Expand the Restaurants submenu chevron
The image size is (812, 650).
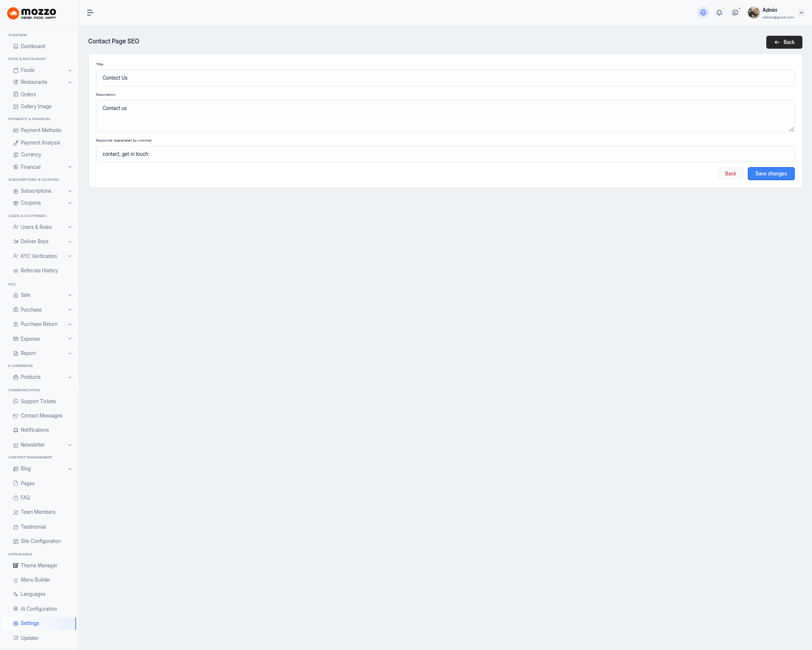[70, 83]
